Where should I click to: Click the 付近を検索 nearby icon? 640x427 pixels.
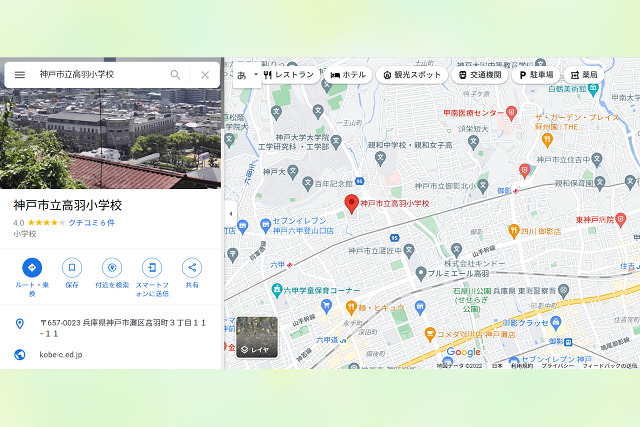click(112, 268)
